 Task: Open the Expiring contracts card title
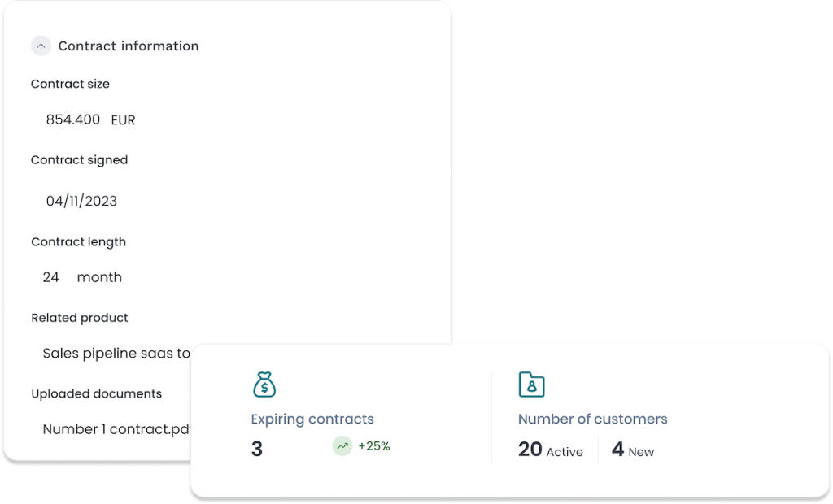tap(312, 419)
